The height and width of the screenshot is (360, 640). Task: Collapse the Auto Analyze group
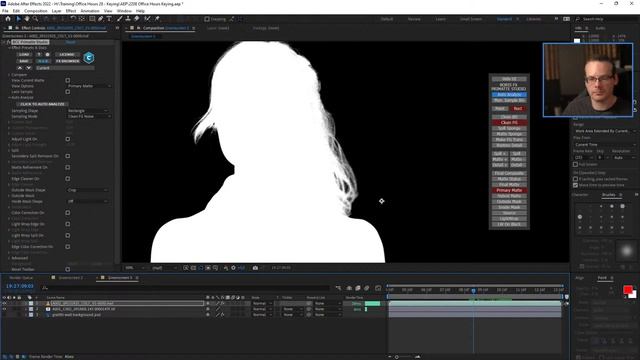click(x=9, y=98)
